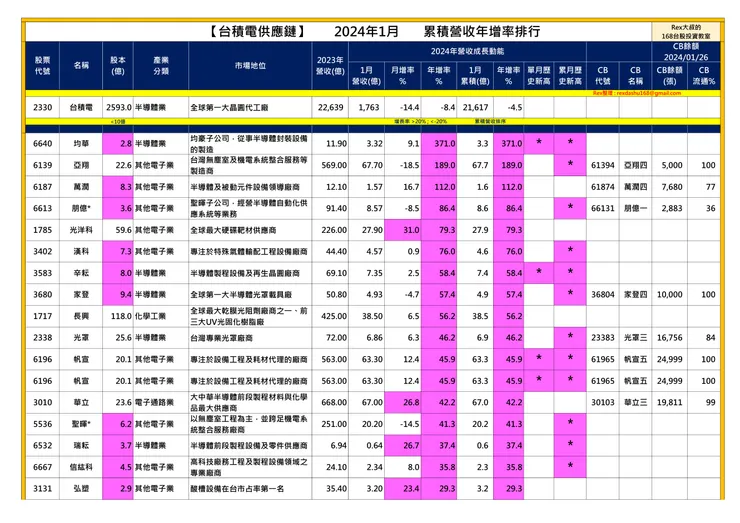This screenshot has width=740, height=523.
Task: Click the 全球第一大晶圓代工廠 description cell
Action: tap(250, 108)
